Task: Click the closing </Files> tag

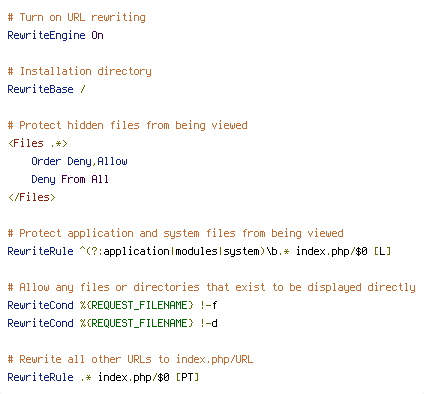Action: pyautogui.click(x=32, y=197)
